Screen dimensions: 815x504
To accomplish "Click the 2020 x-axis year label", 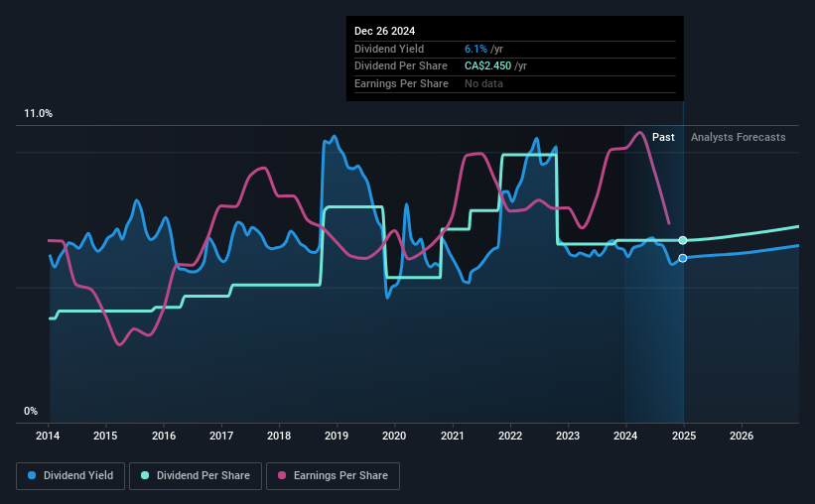I will click(394, 436).
